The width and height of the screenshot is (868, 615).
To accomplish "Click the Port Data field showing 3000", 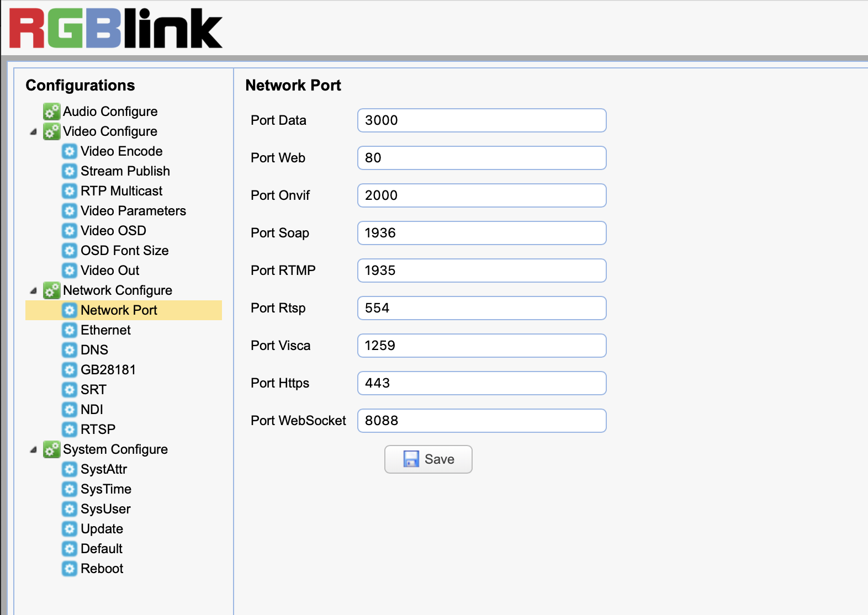I will (482, 120).
